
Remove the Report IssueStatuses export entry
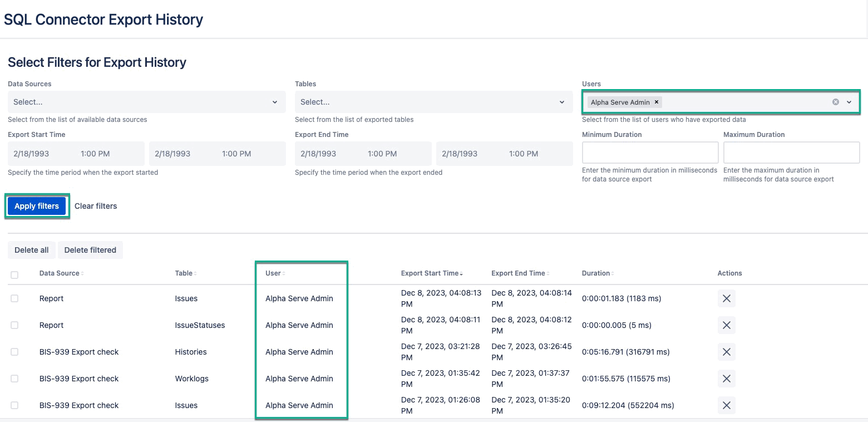click(726, 325)
